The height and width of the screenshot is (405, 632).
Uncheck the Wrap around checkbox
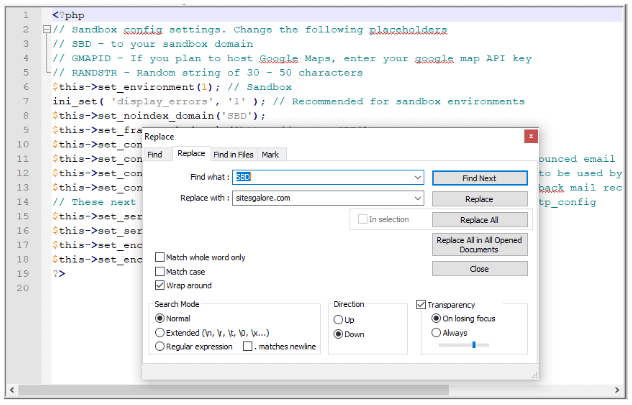(160, 285)
